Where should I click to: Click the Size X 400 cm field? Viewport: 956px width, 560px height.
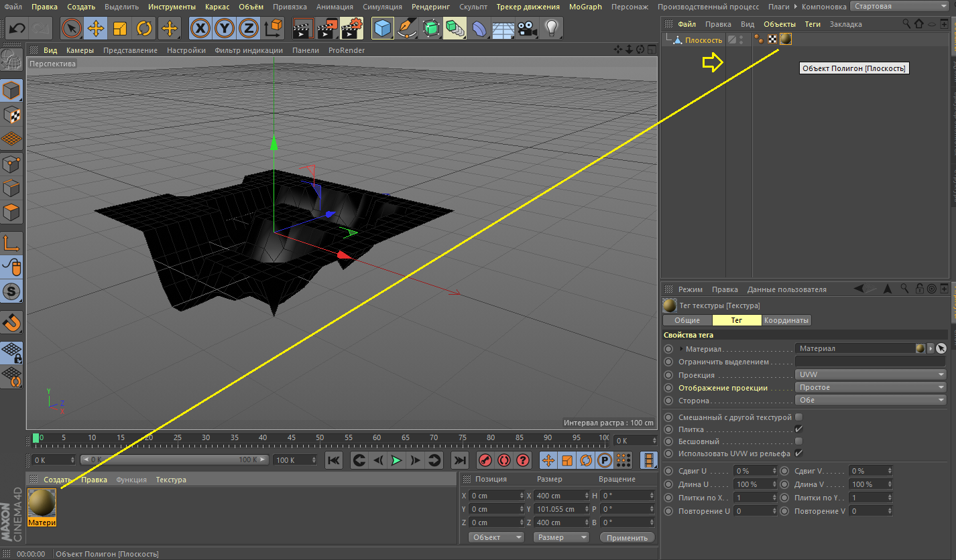point(563,496)
